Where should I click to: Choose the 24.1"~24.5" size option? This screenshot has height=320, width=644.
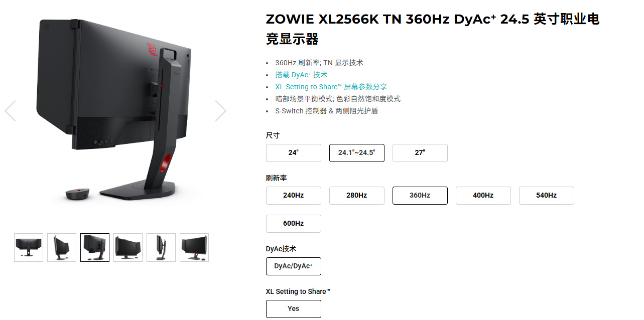tap(357, 153)
